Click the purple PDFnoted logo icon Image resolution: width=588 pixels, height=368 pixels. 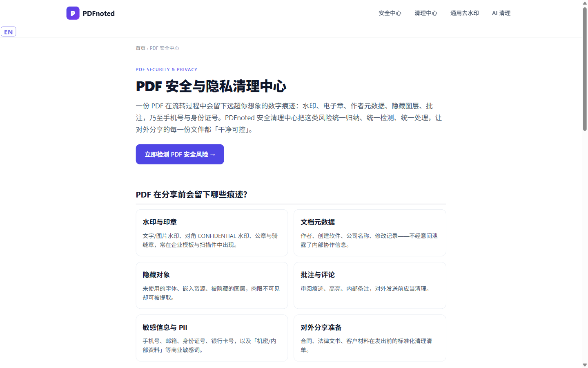click(x=73, y=13)
